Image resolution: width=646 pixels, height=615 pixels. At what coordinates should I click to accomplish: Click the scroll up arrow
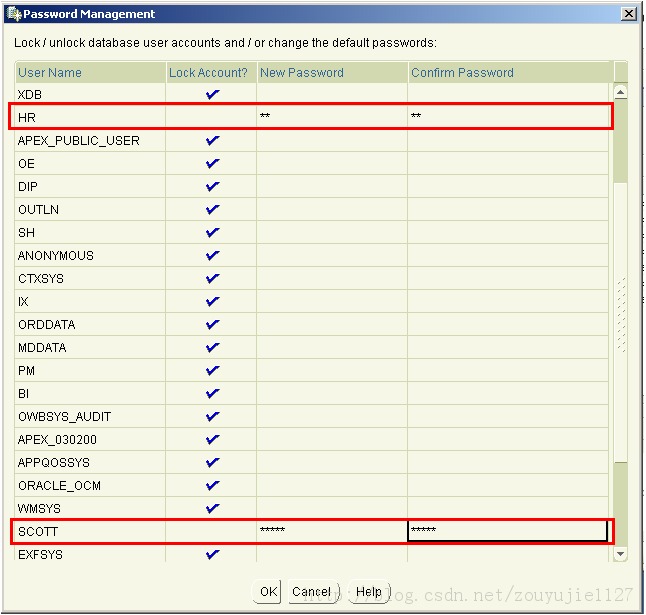tap(620, 91)
